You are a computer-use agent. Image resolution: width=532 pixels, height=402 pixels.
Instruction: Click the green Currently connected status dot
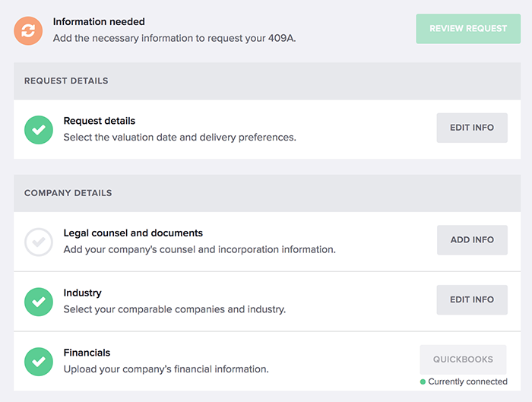click(423, 381)
